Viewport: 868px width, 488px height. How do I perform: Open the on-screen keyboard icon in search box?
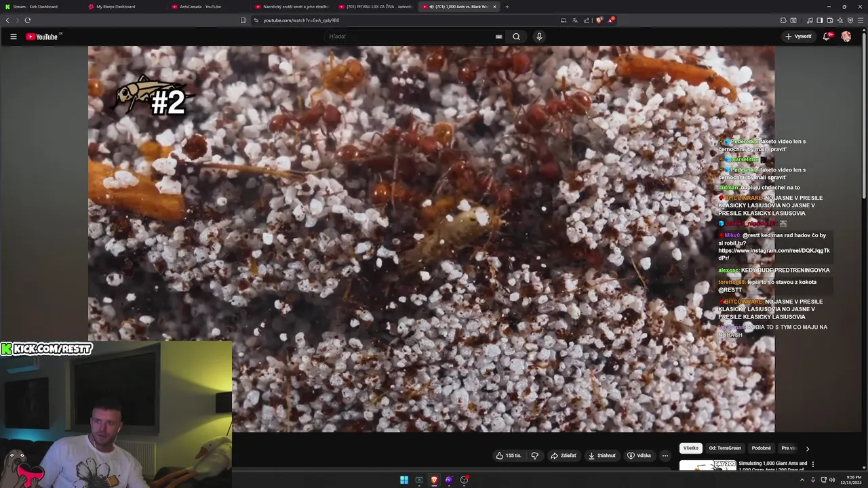tap(499, 37)
